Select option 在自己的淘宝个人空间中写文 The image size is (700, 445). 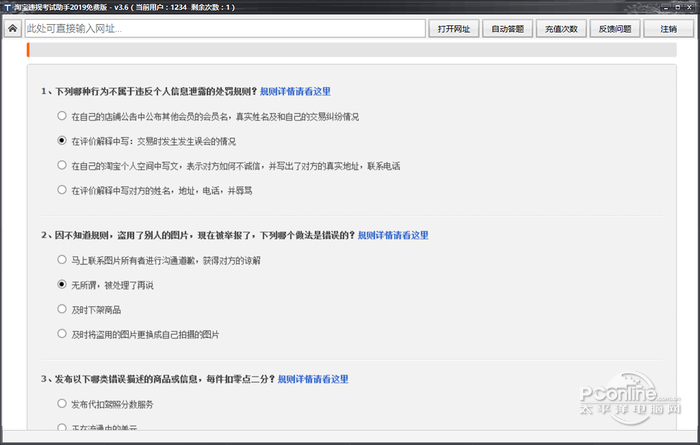click(x=62, y=165)
